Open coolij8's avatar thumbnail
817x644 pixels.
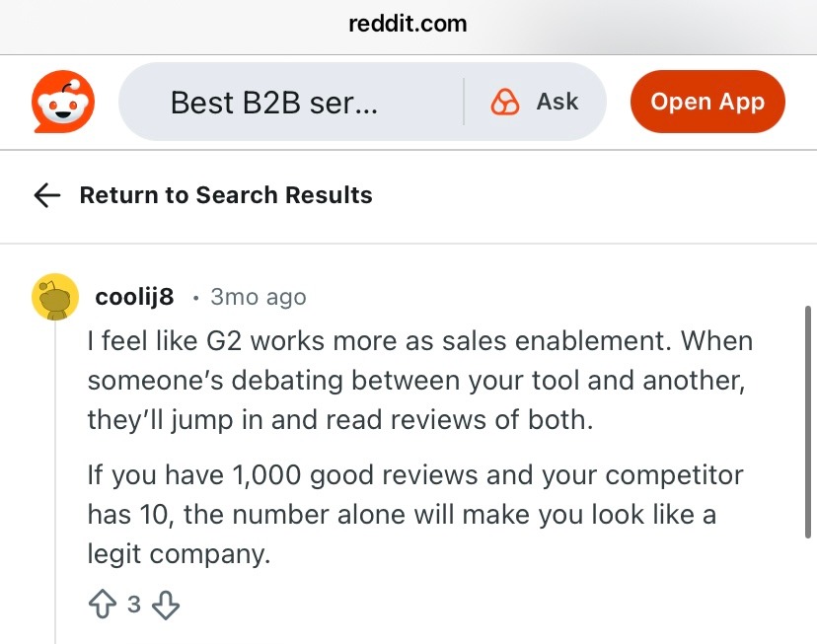pos(56,297)
